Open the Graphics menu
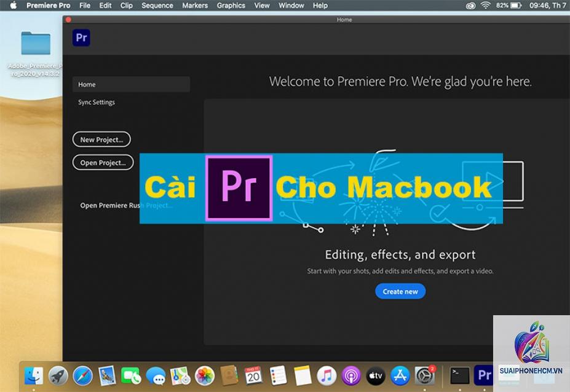Image resolution: width=570 pixels, height=392 pixels. pos(231,6)
